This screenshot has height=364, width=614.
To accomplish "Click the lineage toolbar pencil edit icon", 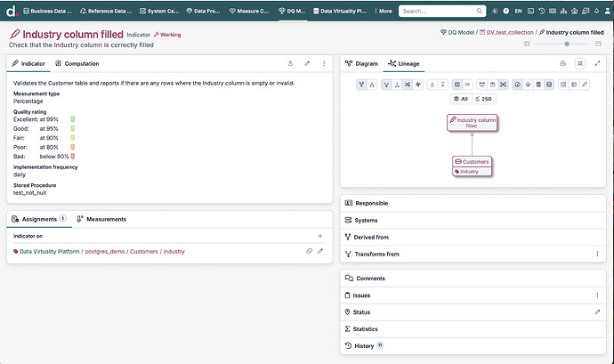I will [585, 85].
